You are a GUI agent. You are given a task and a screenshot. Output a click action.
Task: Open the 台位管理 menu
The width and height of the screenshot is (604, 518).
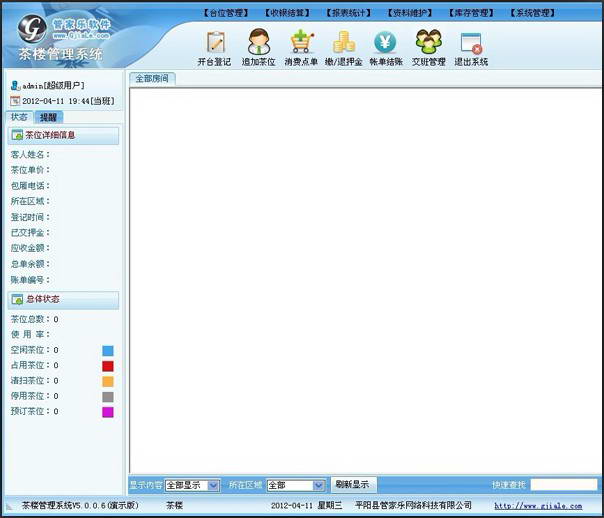(x=226, y=13)
